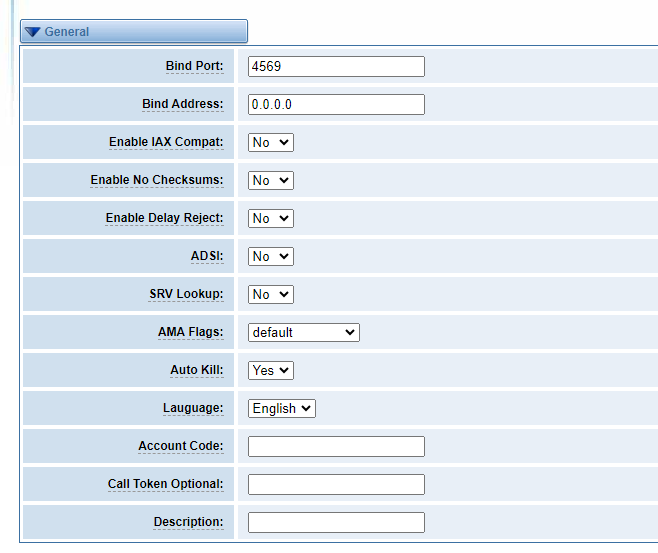The width and height of the screenshot is (658, 553).
Task: Click the Enable IAX Compat label
Action: [x=166, y=142]
